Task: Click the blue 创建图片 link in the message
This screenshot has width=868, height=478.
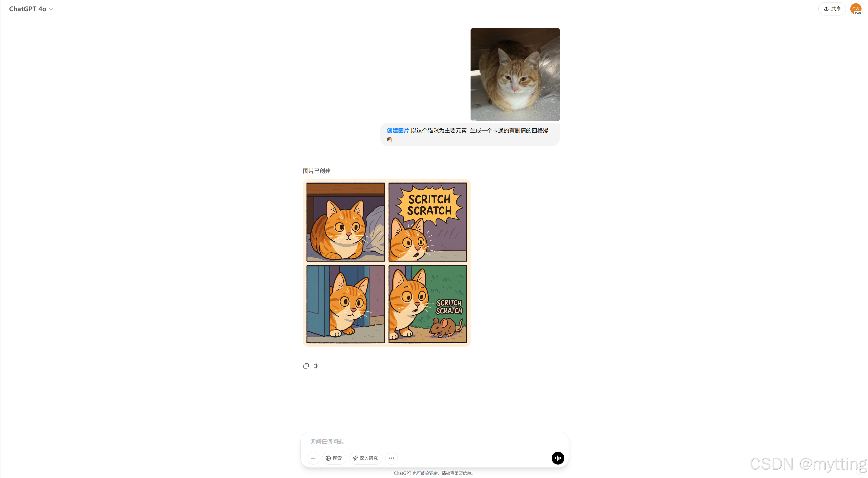Action: [x=398, y=130]
